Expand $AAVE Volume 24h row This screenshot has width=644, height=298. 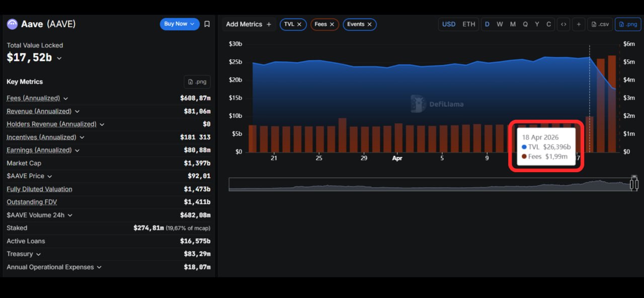coord(70,215)
